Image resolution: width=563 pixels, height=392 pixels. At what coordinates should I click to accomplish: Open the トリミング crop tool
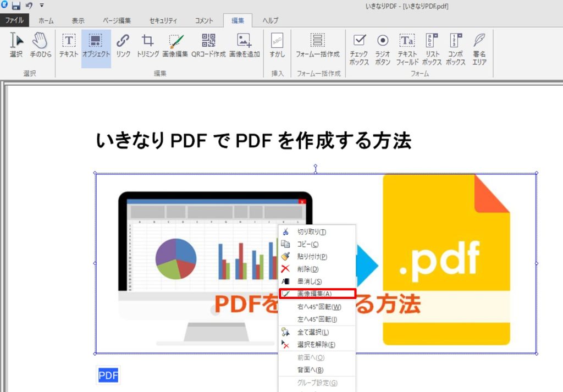[x=147, y=45]
